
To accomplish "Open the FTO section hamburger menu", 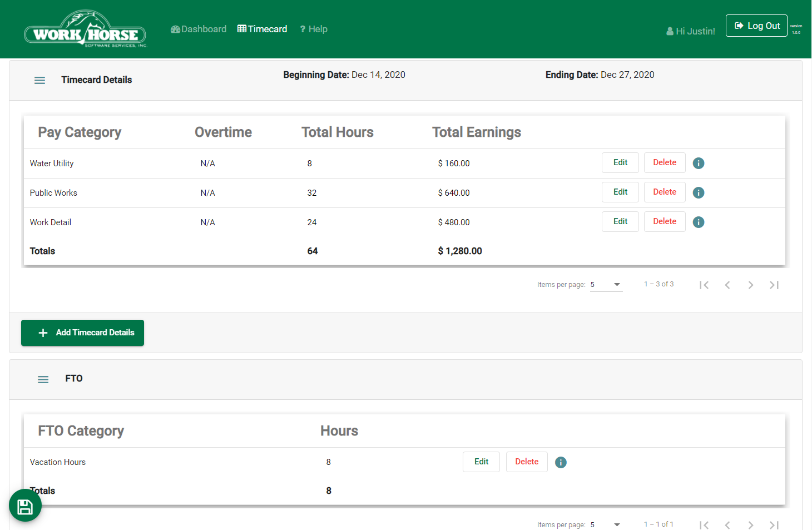I will coord(43,379).
